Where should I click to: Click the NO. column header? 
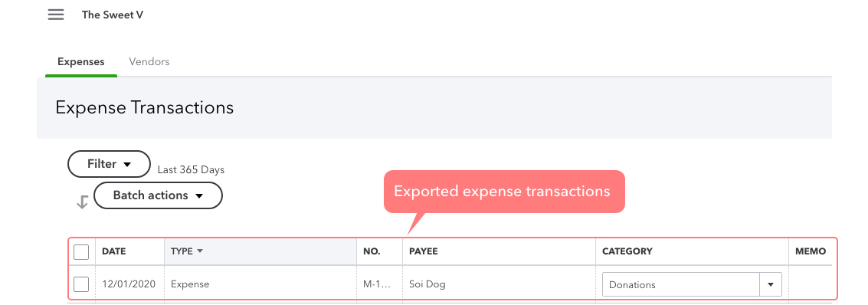(372, 251)
